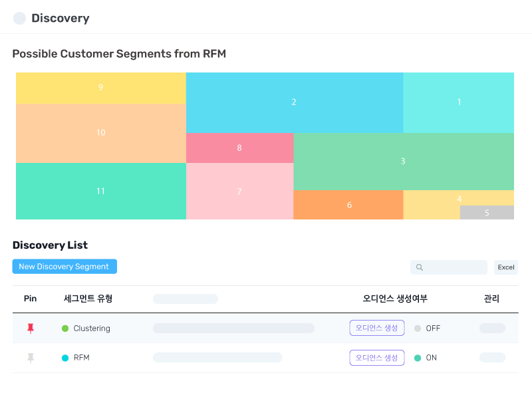
Task: Pin the RFM segment row
Action: click(30, 358)
